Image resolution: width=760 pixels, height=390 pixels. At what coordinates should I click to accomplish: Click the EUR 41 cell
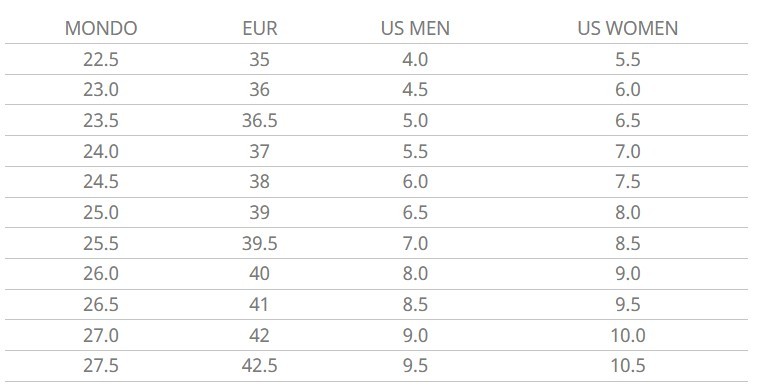click(x=259, y=304)
